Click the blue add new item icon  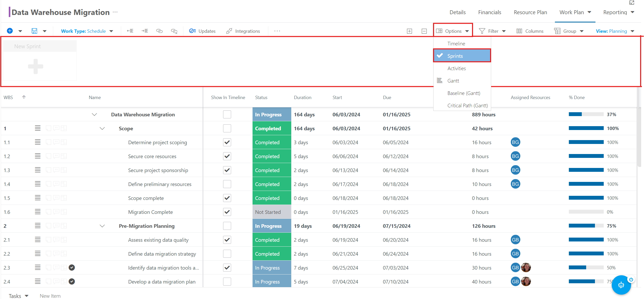click(x=10, y=31)
